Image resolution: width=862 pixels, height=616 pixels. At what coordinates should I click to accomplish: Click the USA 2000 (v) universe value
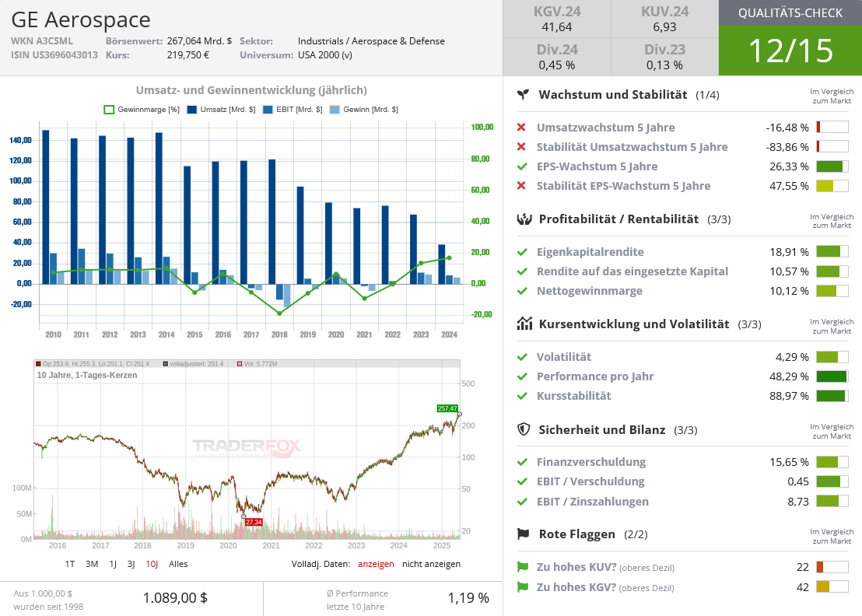(325, 55)
